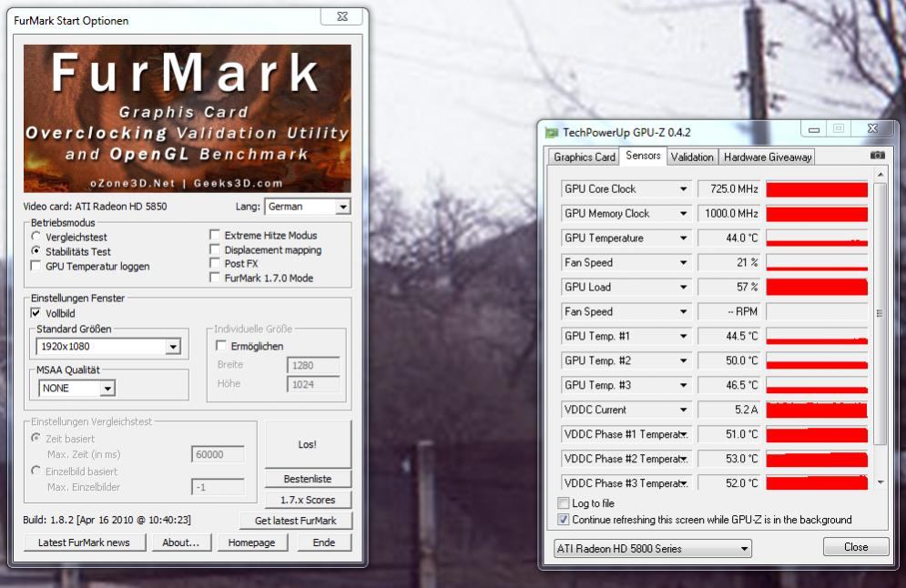Click the GPU-Z title bar chip icon
This screenshot has width=906, height=588.
(551, 133)
